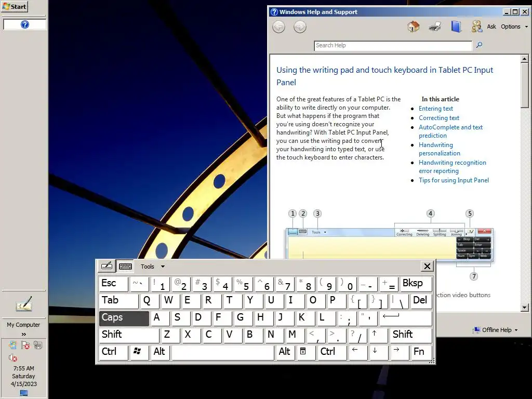The height and width of the screenshot is (399, 532).
Task: Toggle the left Ctrl key
Action: point(113,352)
